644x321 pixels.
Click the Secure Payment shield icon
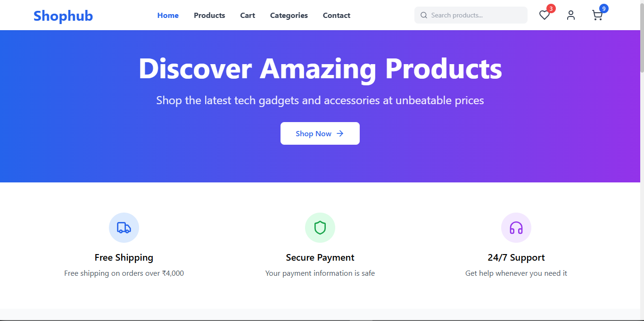[x=320, y=228]
